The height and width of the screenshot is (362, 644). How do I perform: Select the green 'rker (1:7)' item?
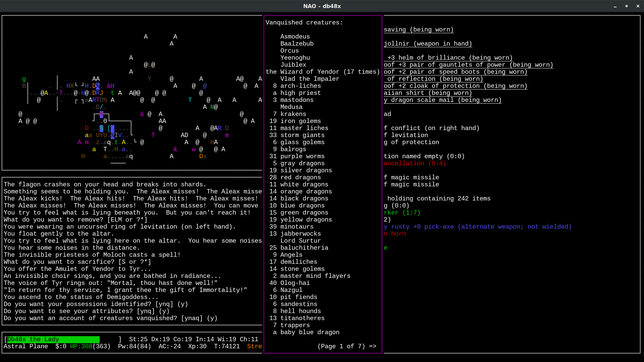click(x=402, y=213)
